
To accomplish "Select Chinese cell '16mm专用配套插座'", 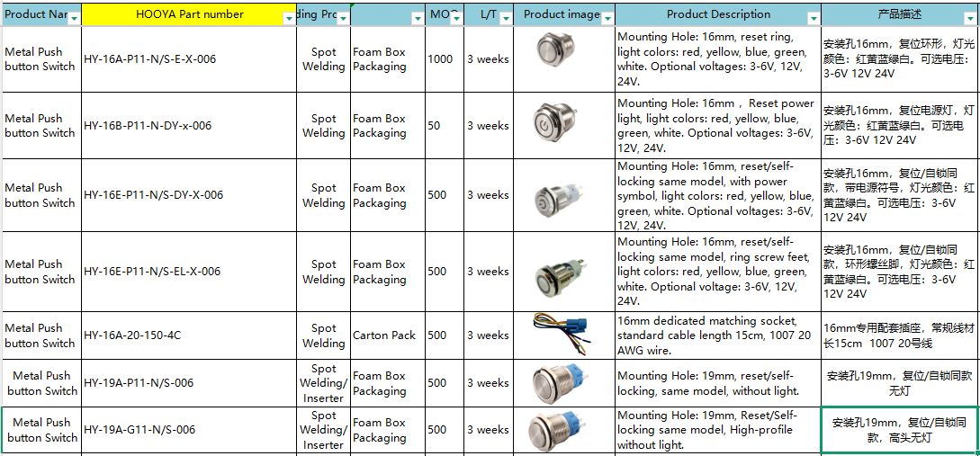I will coord(900,335).
